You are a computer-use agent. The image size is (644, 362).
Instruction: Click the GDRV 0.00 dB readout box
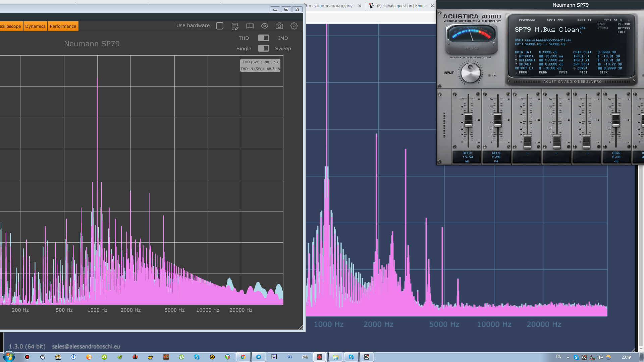click(x=616, y=157)
